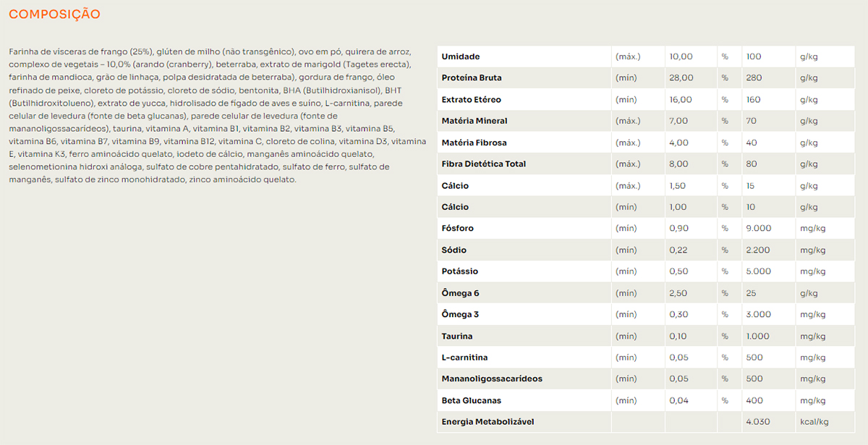This screenshot has width=868, height=445.
Task: Click the Mananoligossacarídeos table row label
Action: click(492, 379)
